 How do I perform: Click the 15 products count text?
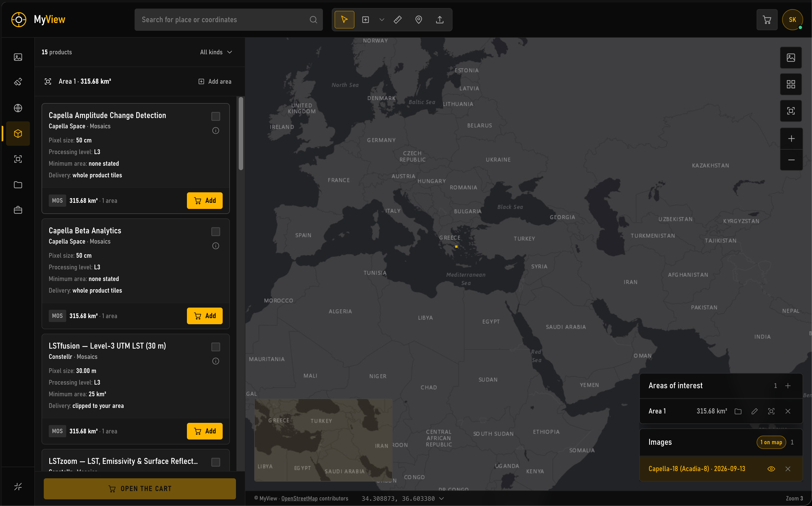(x=57, y=52)
